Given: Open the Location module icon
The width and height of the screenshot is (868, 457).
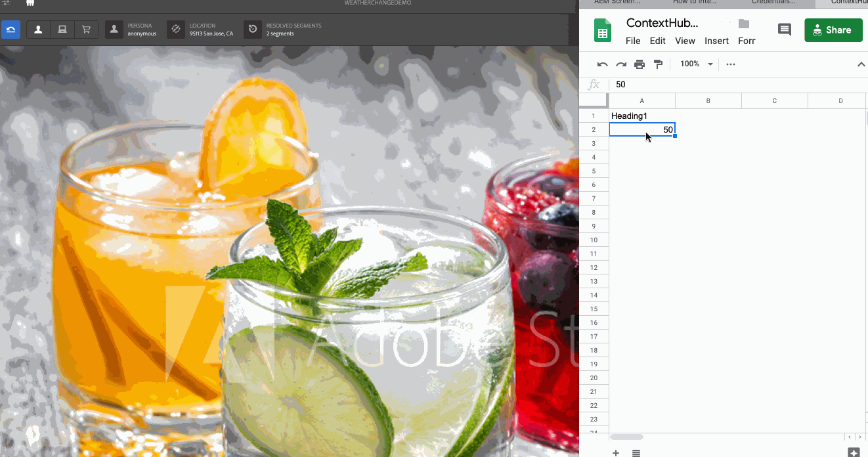Looking at the screenshot, I should click(176, 30).
